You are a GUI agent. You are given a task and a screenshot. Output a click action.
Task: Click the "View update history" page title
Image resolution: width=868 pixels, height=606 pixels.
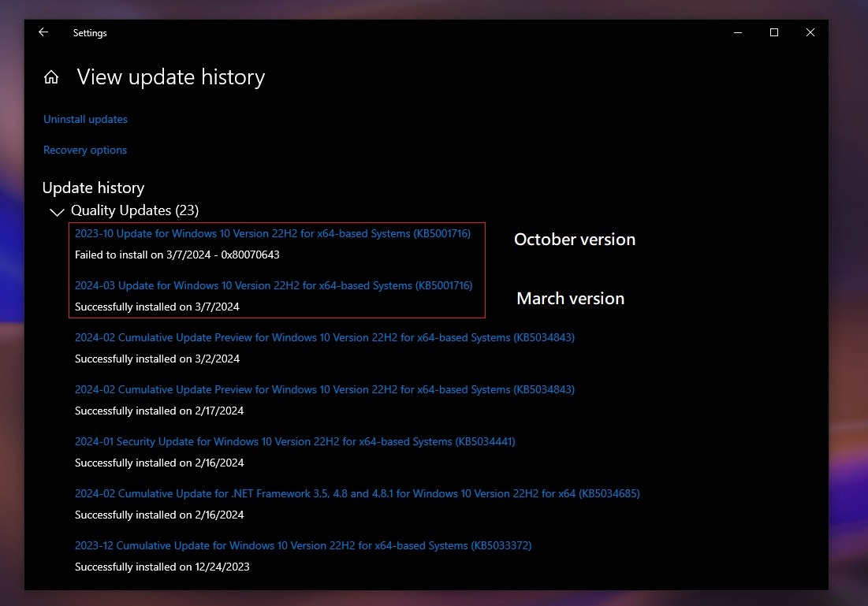pos(171,77)
